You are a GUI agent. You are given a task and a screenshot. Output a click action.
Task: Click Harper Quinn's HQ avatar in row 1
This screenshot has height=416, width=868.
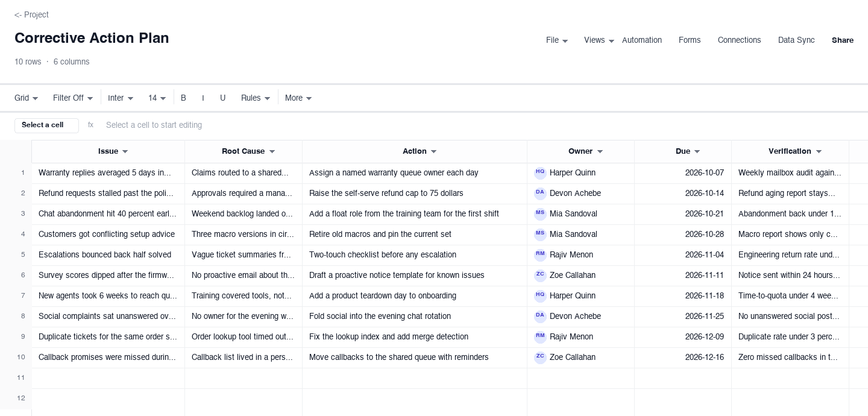[x=540, y=173]
